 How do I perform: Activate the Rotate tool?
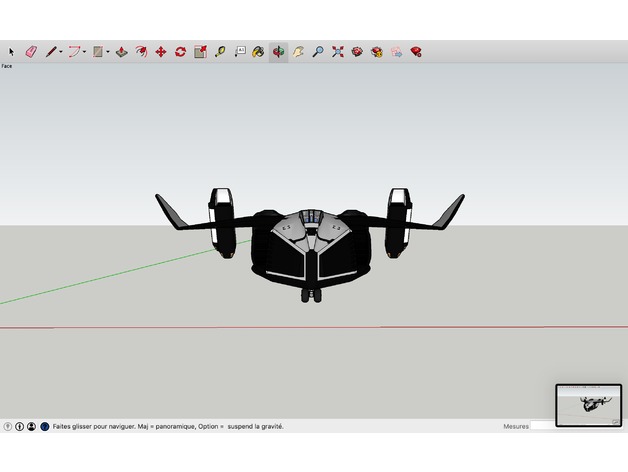tap(180, 52)
